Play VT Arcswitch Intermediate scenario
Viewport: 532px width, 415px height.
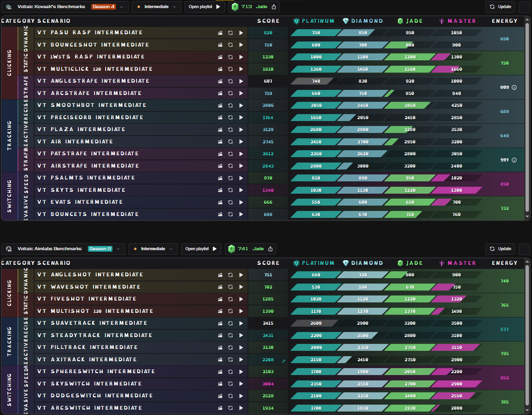(241, 408)
